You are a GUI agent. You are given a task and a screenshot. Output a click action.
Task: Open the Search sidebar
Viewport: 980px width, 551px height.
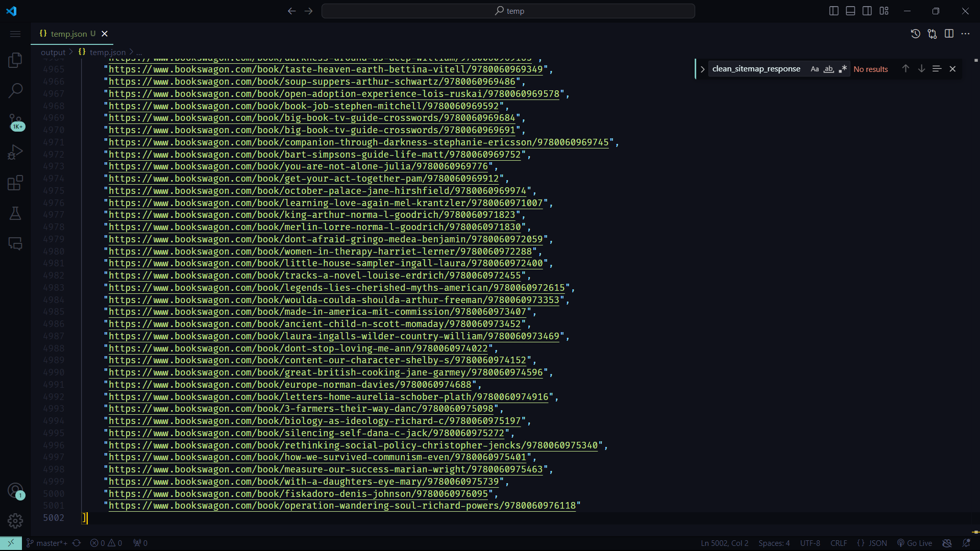tap(15, 90)
